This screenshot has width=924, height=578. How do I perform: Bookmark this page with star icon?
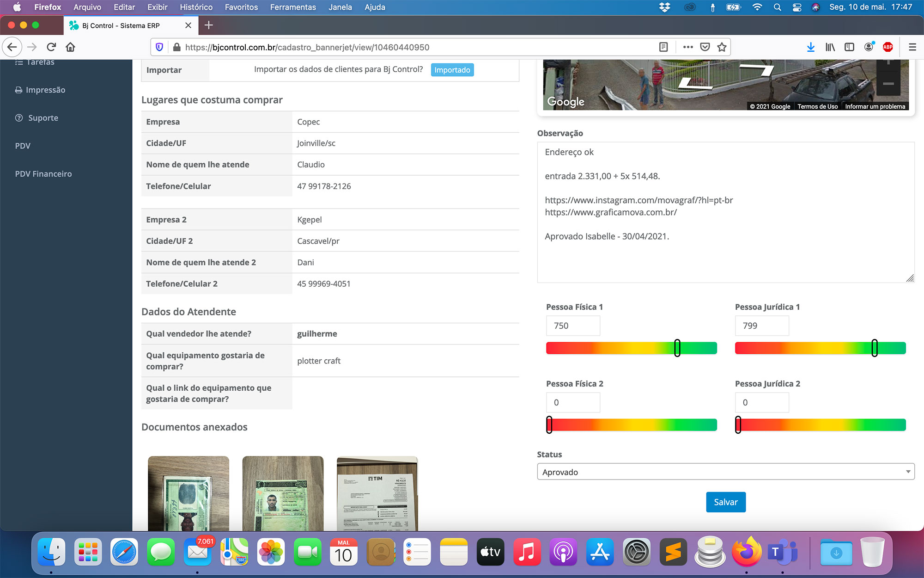722,47
